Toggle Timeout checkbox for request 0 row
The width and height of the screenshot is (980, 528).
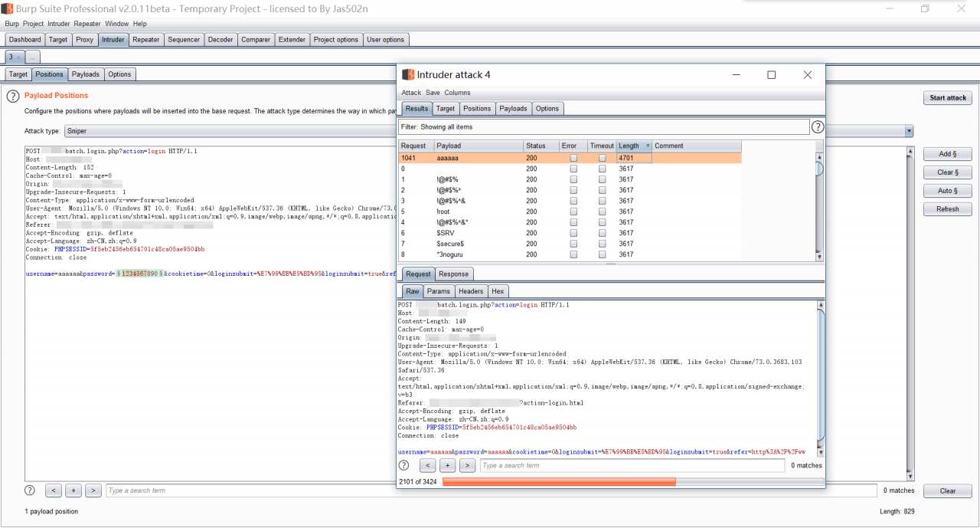(602, 169)
